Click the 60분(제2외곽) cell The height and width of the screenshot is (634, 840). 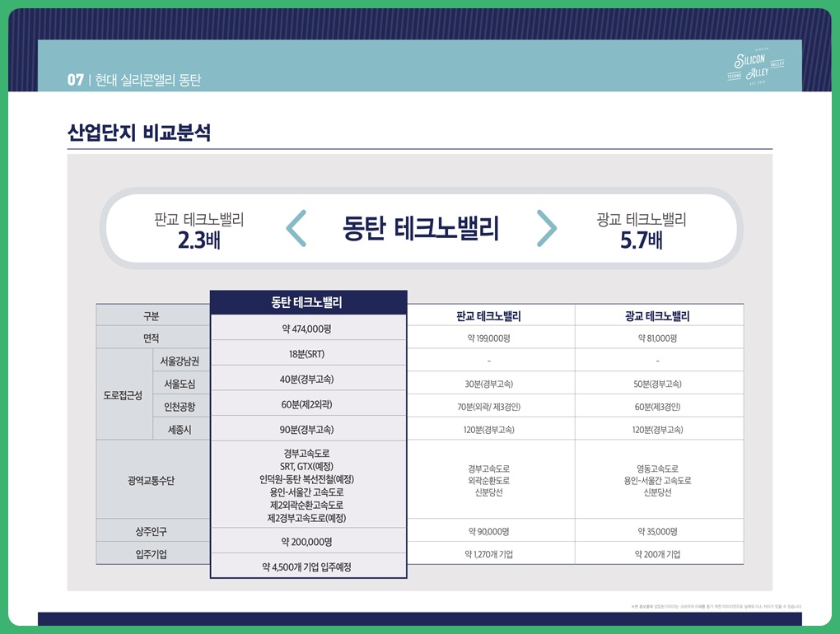coord(307,404)
